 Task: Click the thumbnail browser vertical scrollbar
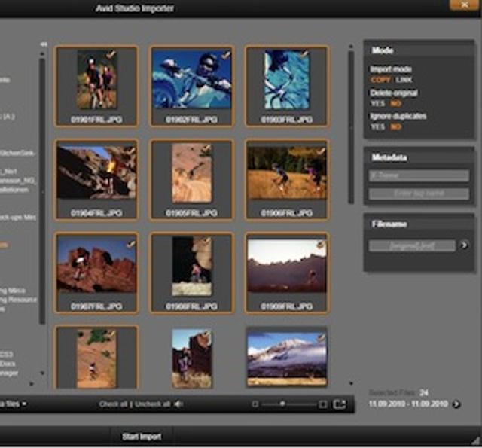351,127
